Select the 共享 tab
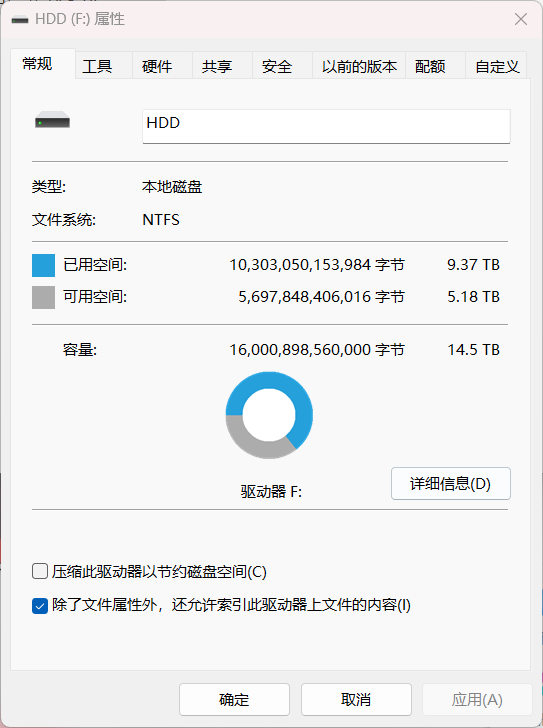Image resolution: width=543 pixels, height=728 pixels. pyautogui.click(x=217, y=66)
